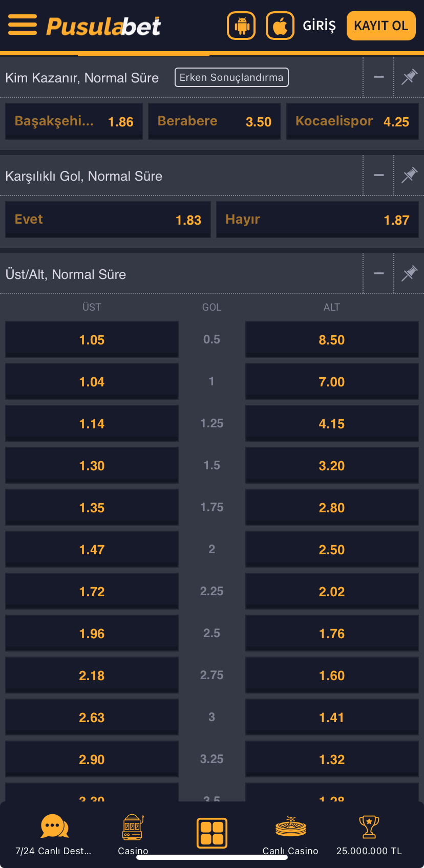Click the GİRİŞ login link

pos(319,26)
